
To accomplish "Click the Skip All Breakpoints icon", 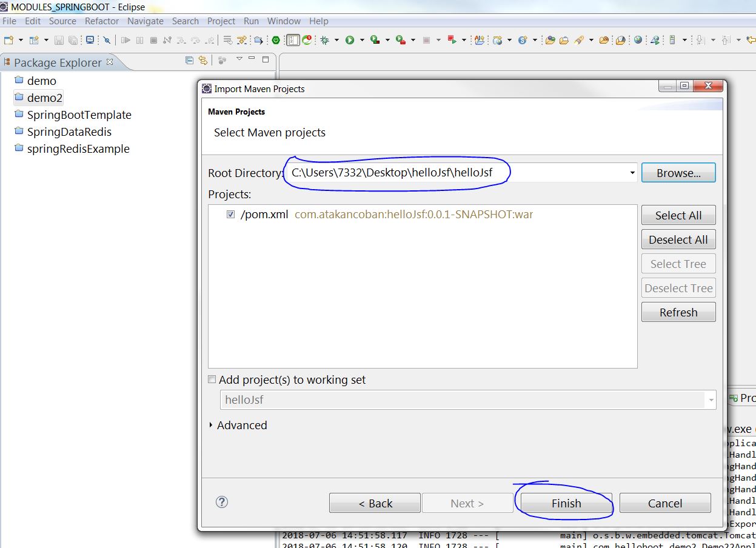I will point(107,41).
